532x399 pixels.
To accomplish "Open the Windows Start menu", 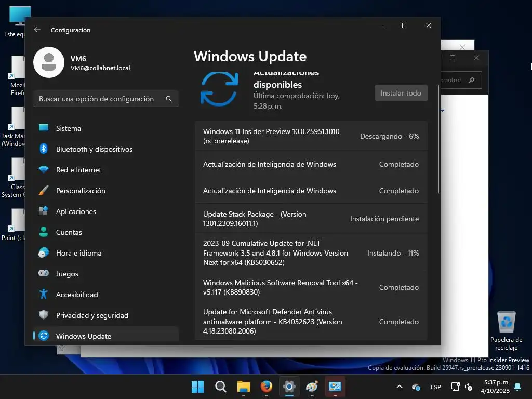I will pyautogui.click(x=197, y=387).
